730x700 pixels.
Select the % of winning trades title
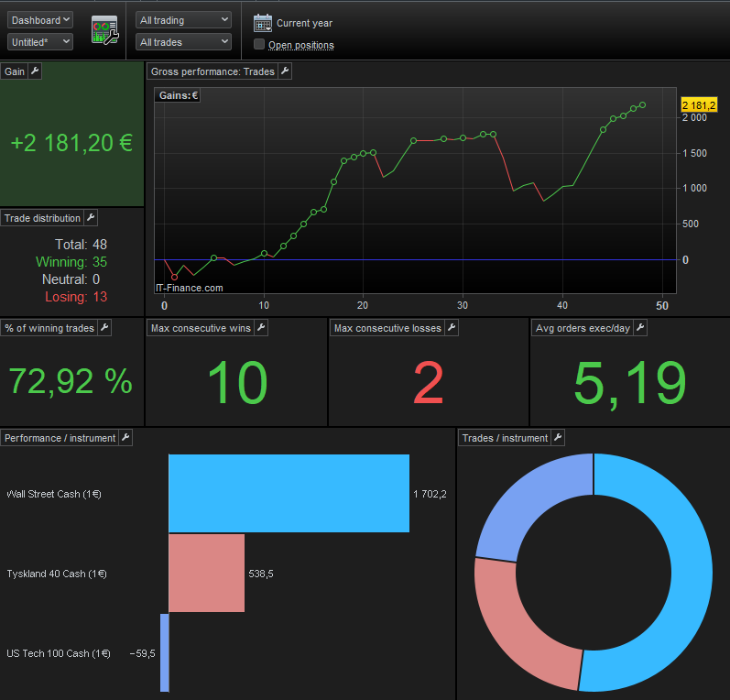point(49,327)
